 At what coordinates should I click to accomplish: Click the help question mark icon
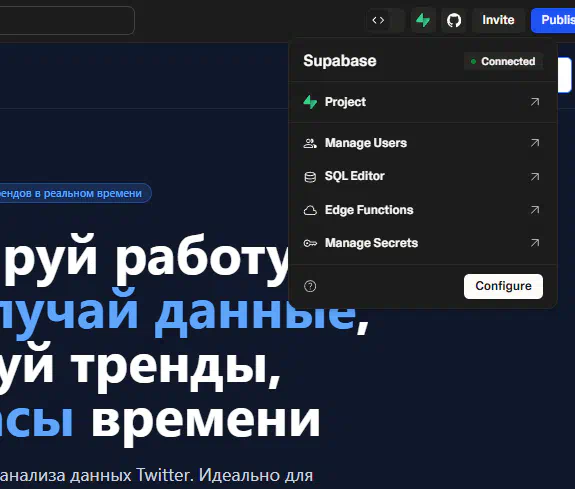coord(310,286)
